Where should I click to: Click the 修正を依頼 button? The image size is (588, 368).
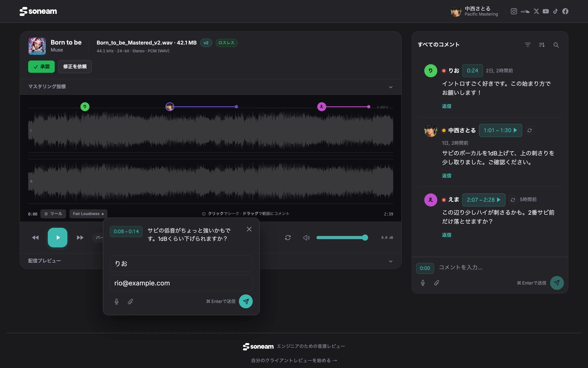tap(75, 66)
